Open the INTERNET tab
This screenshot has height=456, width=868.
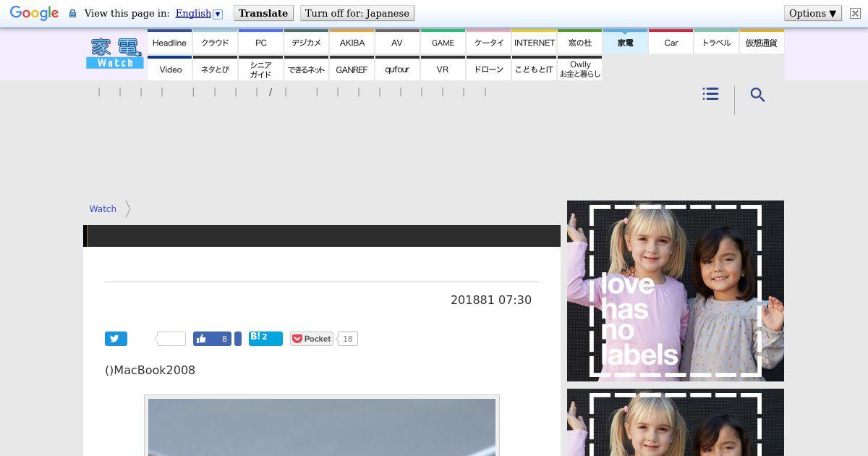click(534, 42)
